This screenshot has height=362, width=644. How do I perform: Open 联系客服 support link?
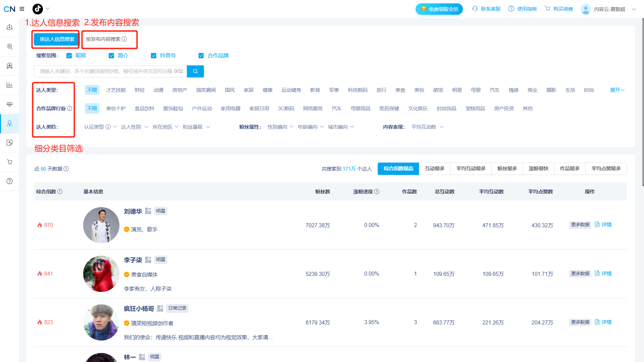click(x=486, y=9)
